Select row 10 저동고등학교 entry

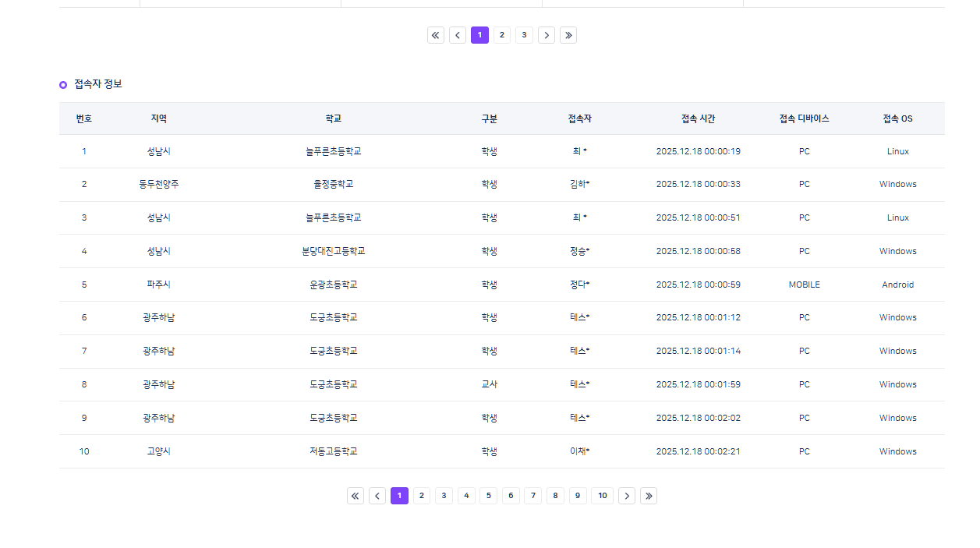click(333, 451)
